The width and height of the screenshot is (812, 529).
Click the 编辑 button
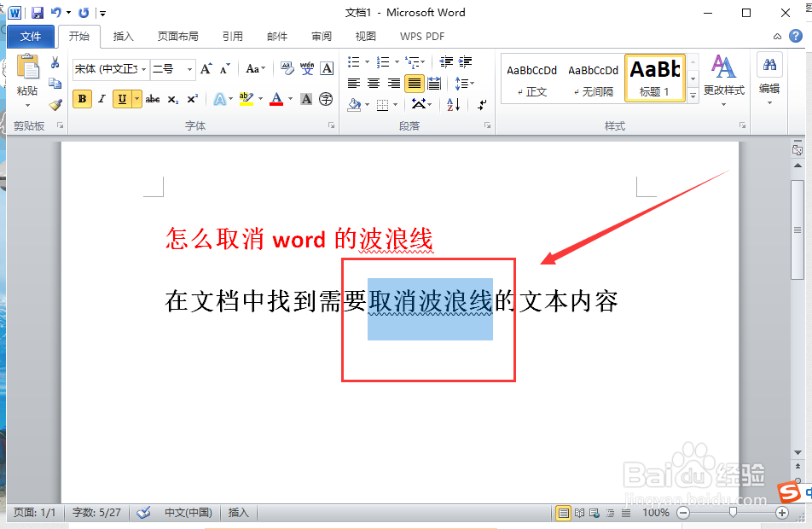point(769,78)
